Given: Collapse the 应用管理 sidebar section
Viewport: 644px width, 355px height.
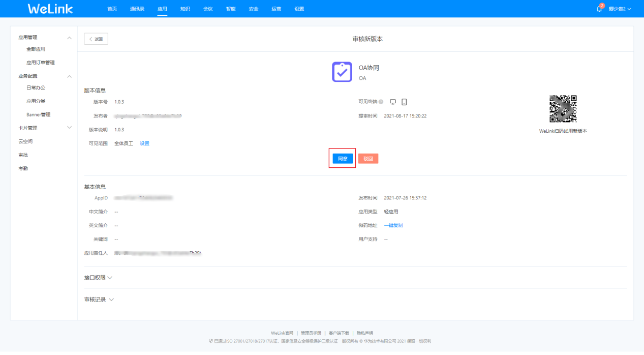Looking at the screenshot, I should [x=70, y=38].
